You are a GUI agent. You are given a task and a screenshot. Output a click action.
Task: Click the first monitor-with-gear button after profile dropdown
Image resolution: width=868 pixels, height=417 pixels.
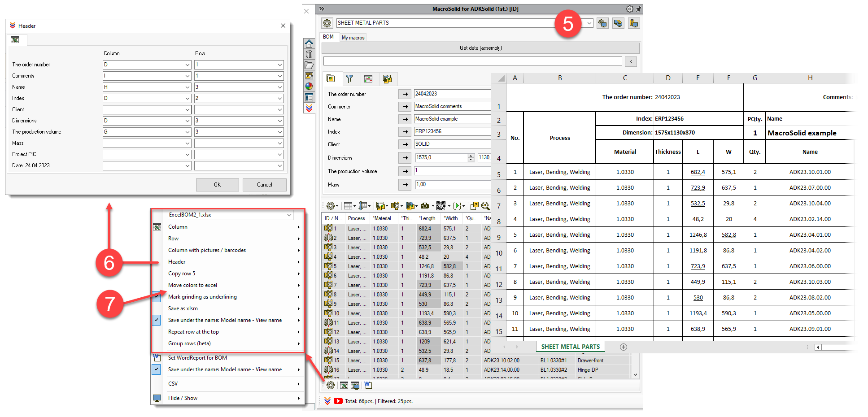(x=602, y=23)
